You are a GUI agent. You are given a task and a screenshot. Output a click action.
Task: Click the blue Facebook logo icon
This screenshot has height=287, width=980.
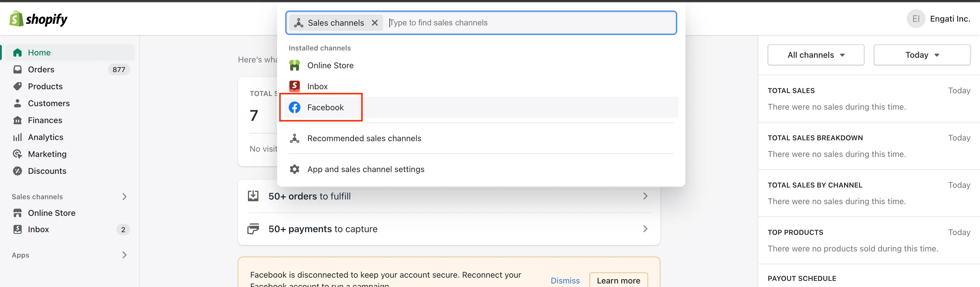pos(295,107)
